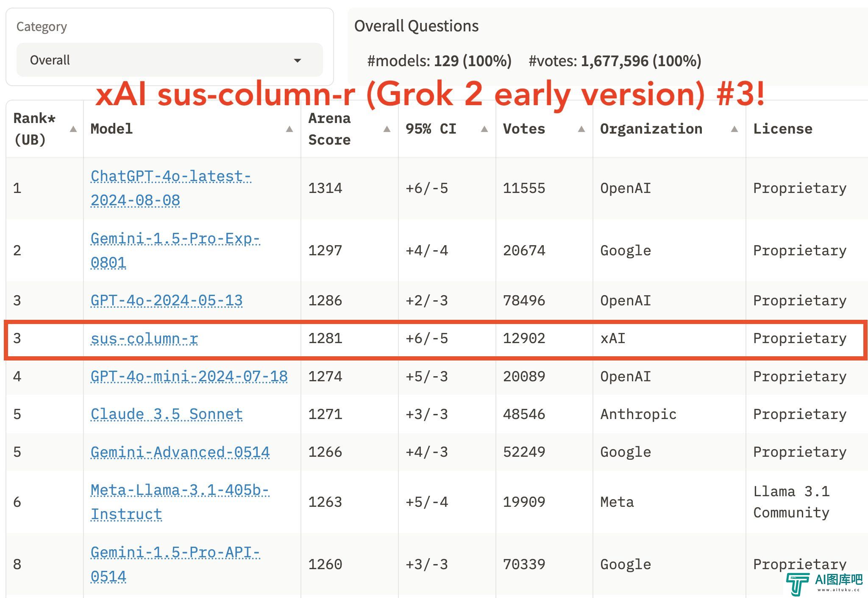Select the Arena Score value 1297
This screenshot has height=598, width=868.
325,251
